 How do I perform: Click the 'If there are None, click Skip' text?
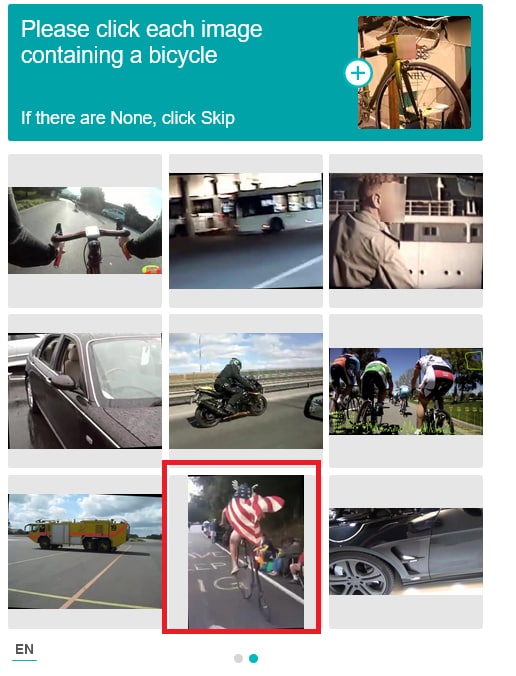[128, 118]
